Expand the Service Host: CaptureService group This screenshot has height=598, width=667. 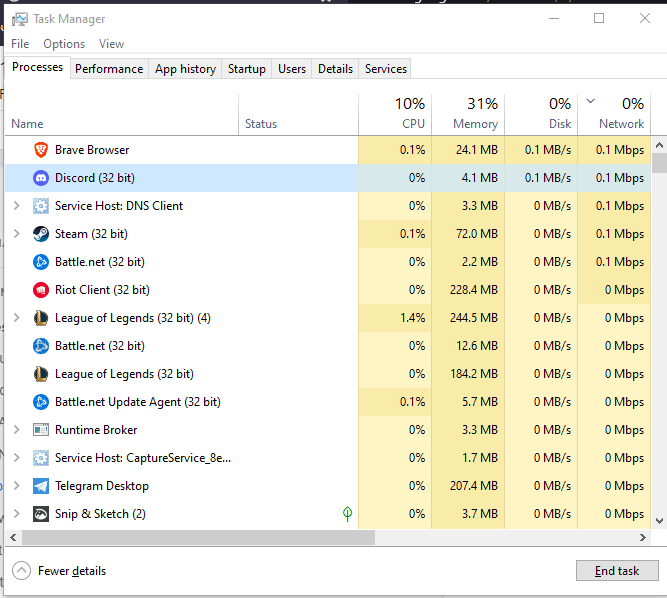click(17, 458)
